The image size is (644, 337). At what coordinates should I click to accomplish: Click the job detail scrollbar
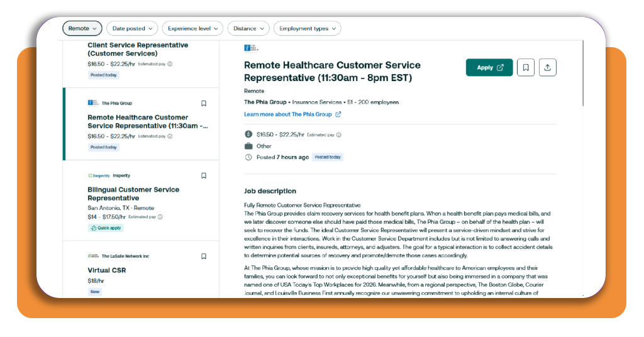[x=582, y=74]
